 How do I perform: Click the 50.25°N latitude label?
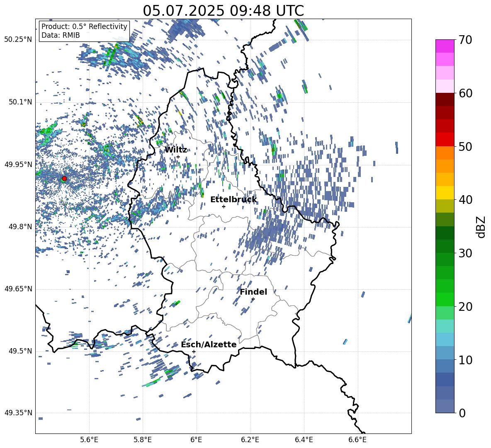coord(18,40)
